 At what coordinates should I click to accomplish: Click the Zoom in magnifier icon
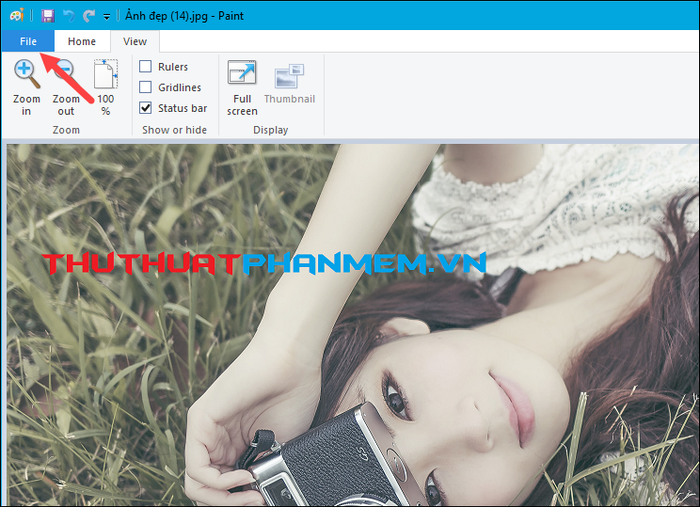[26, 75]
